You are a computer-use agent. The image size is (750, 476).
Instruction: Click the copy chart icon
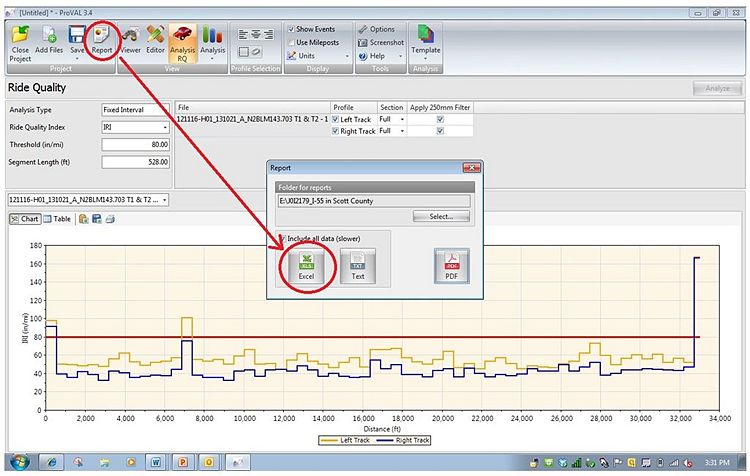click(x=84, y=219)
